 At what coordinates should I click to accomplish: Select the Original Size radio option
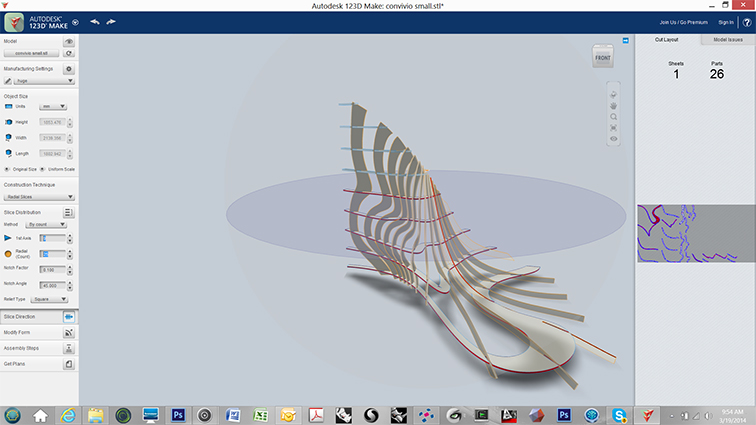(x=7, y=169)
